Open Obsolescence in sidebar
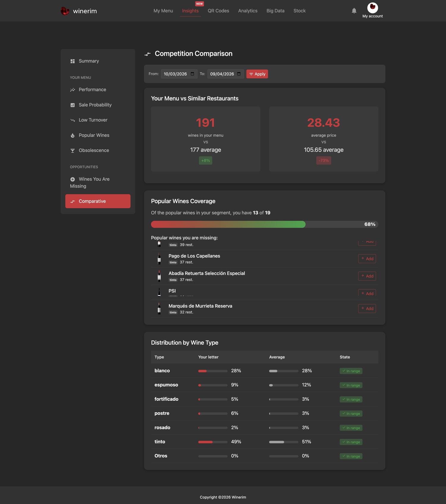This screenshot has height=504, width=446. coord(98,150)
